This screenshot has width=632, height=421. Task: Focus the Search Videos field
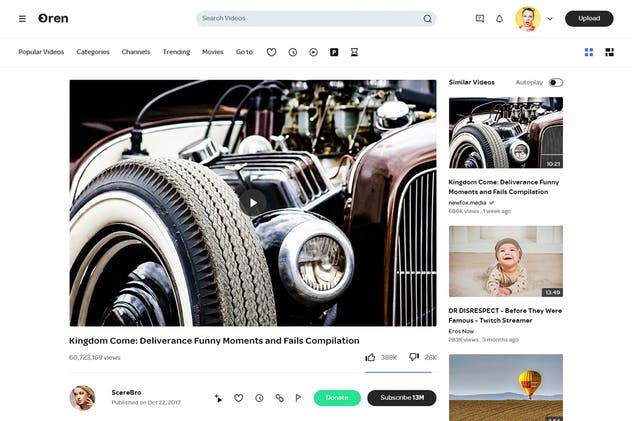(x=316, y=19)
